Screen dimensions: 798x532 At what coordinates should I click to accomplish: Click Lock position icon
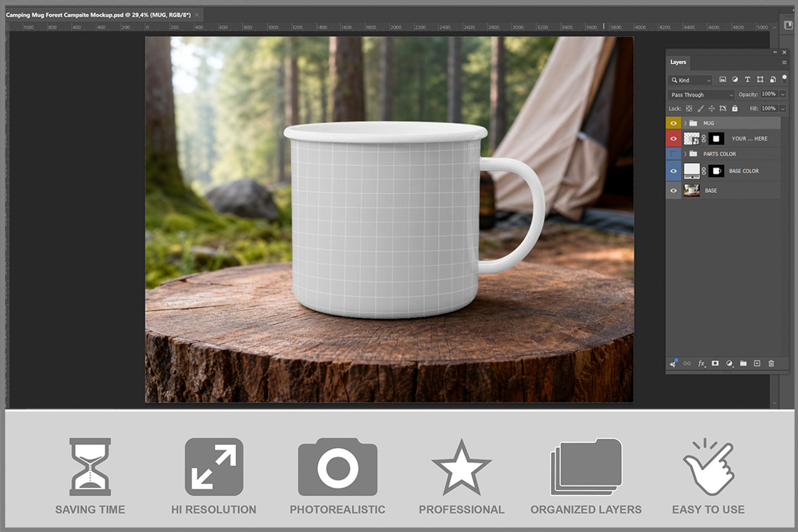click(x=712, y=108)
